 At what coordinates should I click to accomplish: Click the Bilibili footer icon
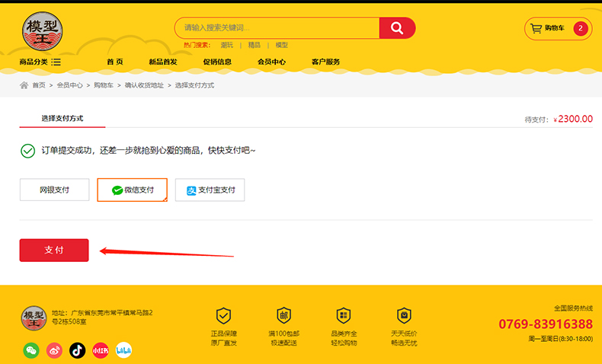click(123, 350)
